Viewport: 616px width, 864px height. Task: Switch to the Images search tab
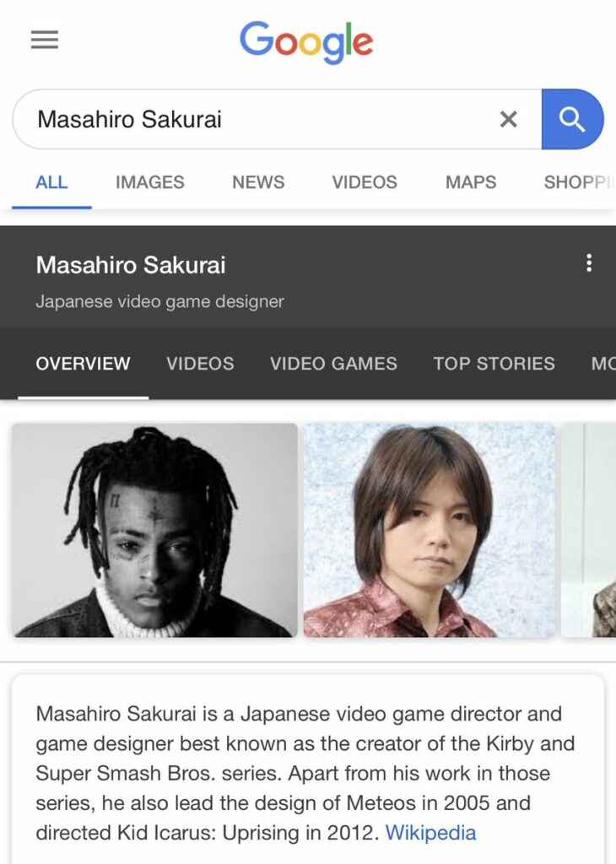[x=150, y=182]
